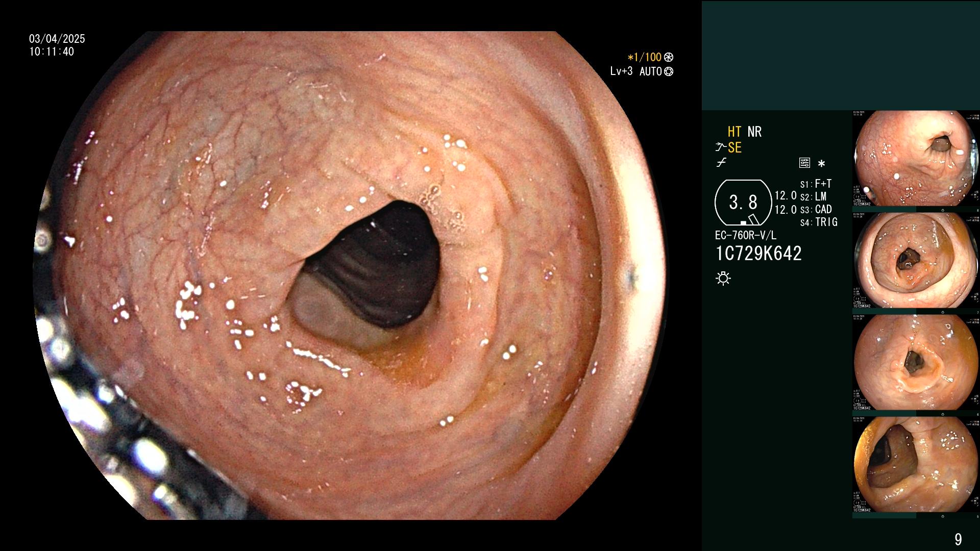
Task: Click the structure emphasis curve icon beside SE
Action: point(721,147)
